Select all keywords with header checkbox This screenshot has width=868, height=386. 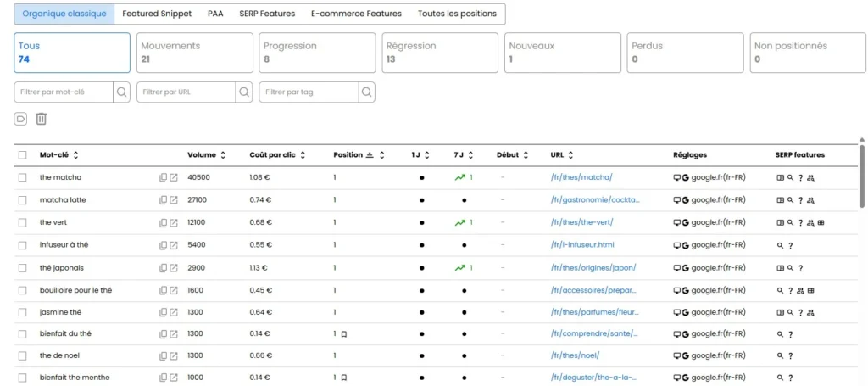click(x=23, y=155)
